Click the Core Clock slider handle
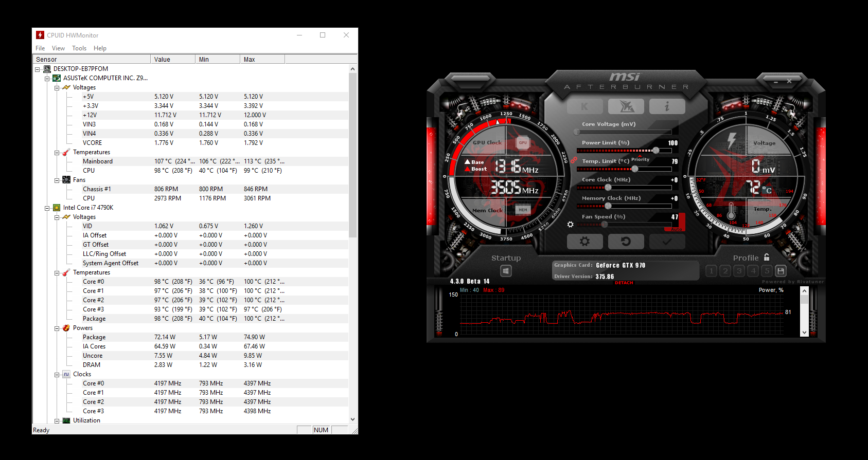Screen dimensions: 868x460 608,188
